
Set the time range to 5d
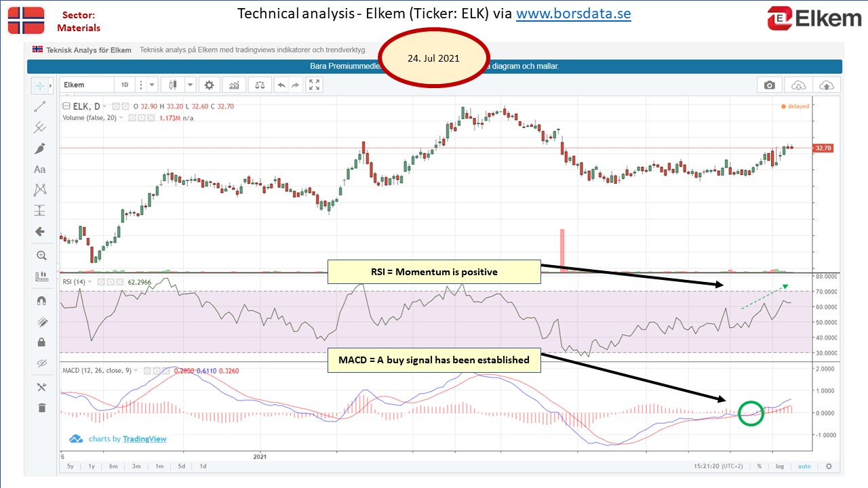tap(181, 466)
